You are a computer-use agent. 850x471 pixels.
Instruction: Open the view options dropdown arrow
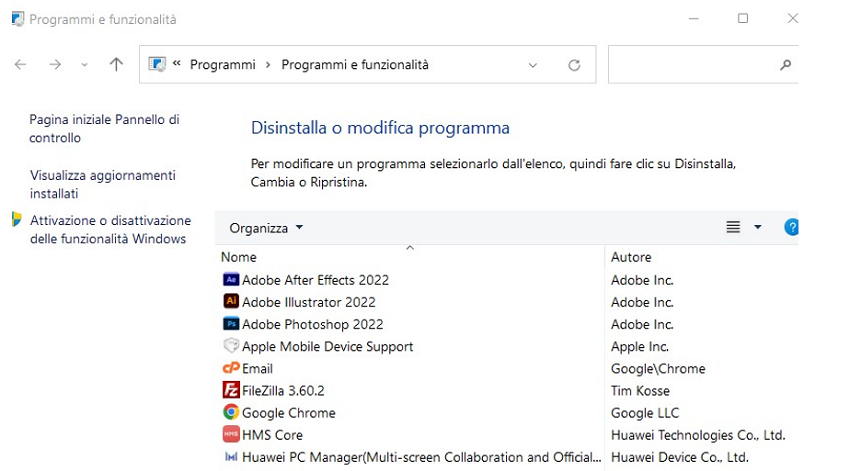[757, 228]
